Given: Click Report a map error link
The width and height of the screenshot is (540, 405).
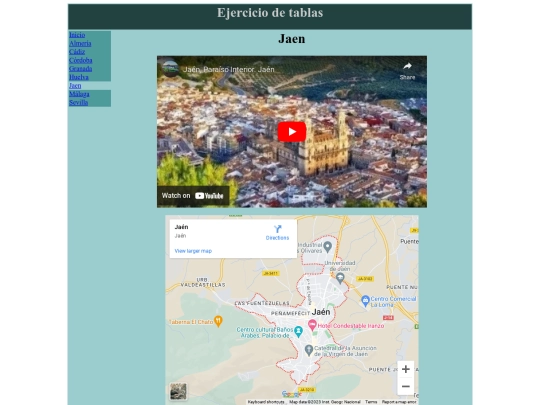Looking at the screenshot, I should [x=399, y=402].
